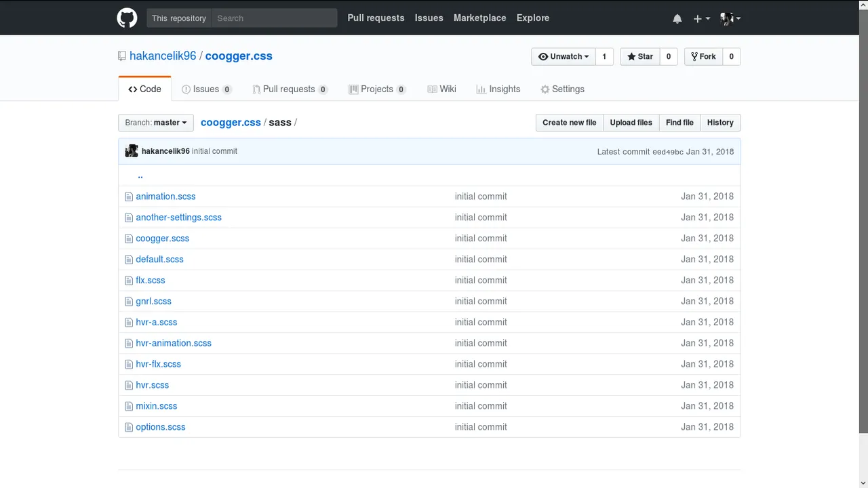The image size is (868, 488).
Task: View commit History
Action: pyautogui.click(x=720, y=123)
